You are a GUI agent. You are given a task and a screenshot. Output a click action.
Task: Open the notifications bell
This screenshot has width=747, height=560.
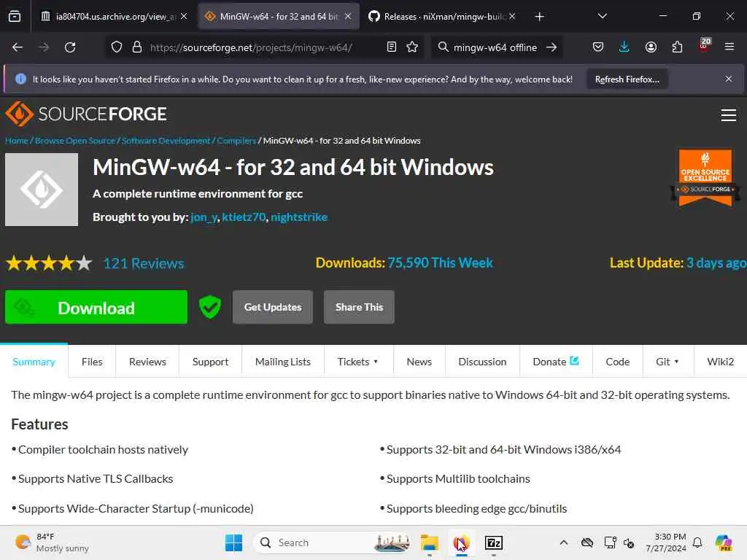697,542
